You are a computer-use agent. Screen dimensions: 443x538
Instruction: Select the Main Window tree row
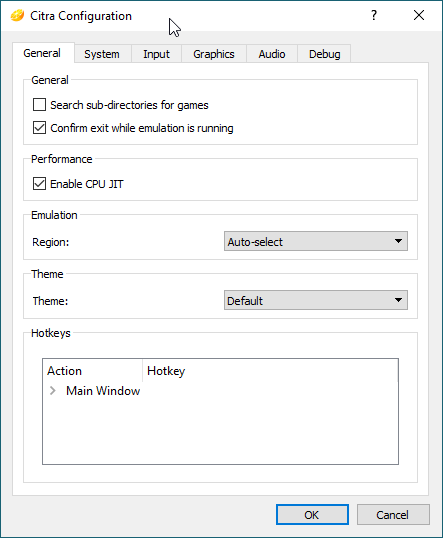(x=220, y=390)
